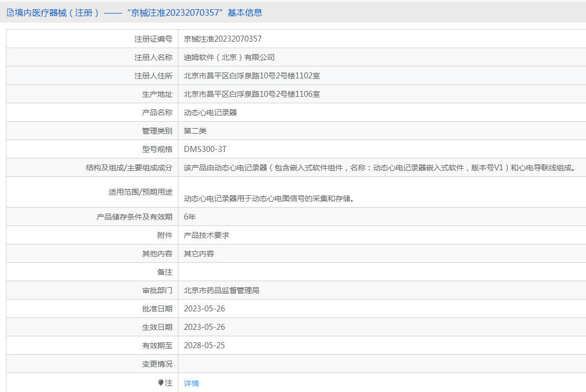Click the 适用范围/预期用途 label
This screenshot has width=586, height=392.
[141, 192]
